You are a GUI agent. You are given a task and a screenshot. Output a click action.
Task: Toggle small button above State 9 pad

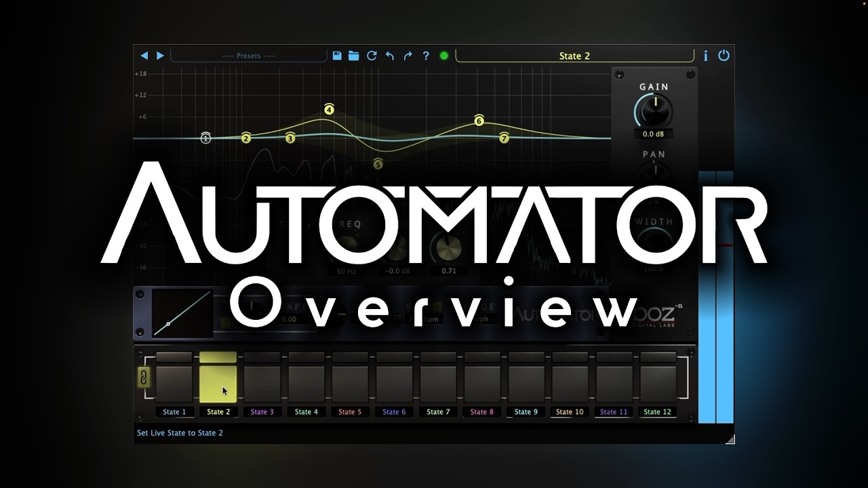click(x=526, y=357)
